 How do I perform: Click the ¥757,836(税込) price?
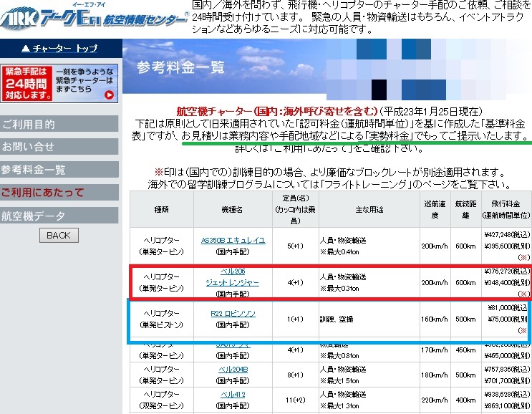click(507, 369)
